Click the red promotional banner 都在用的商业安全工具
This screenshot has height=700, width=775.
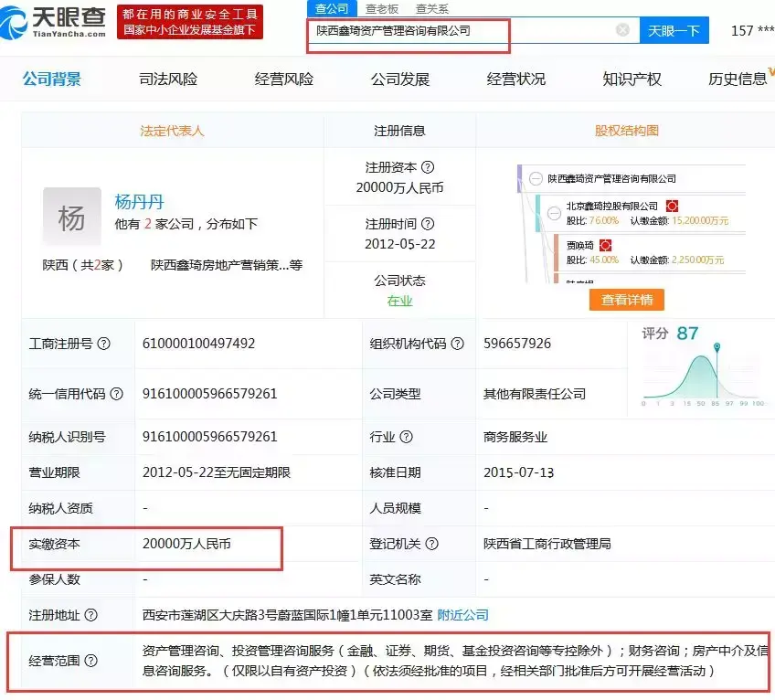point(190,22)
